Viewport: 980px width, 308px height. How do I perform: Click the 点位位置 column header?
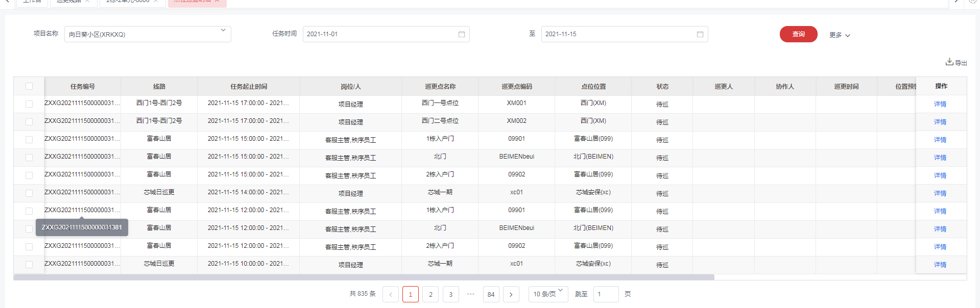coord(593,87)
